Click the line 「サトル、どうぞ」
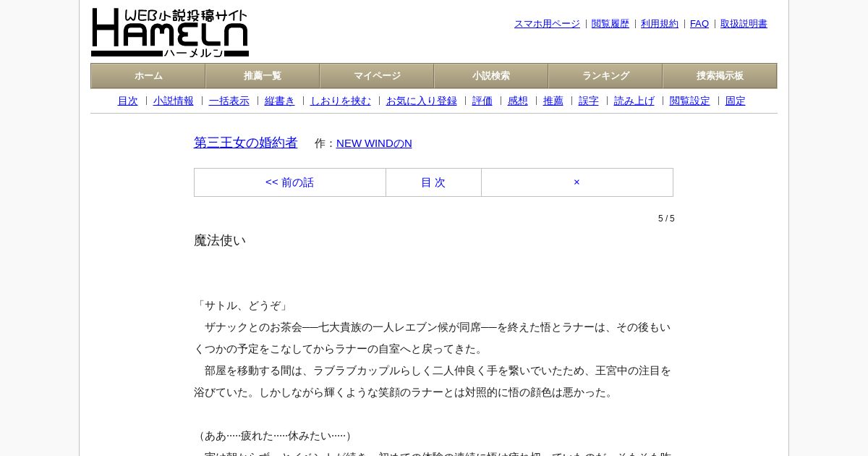The image size is (868, 456). (242, 305)
